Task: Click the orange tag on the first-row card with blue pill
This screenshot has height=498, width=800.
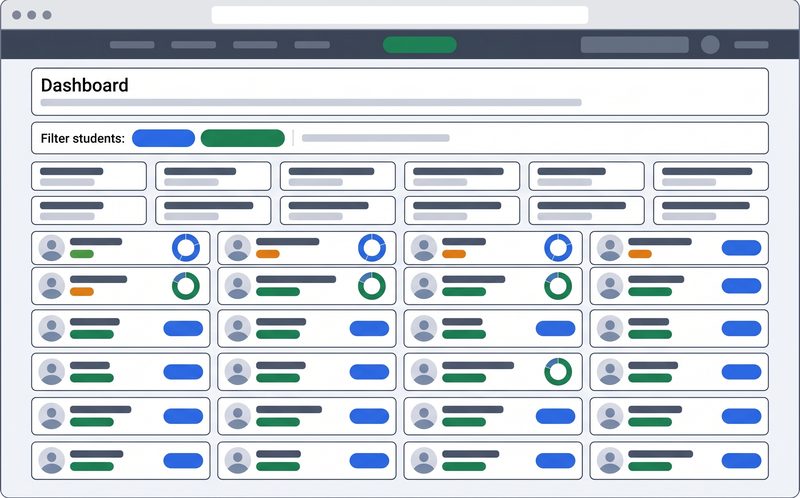Action: (640, 254)
